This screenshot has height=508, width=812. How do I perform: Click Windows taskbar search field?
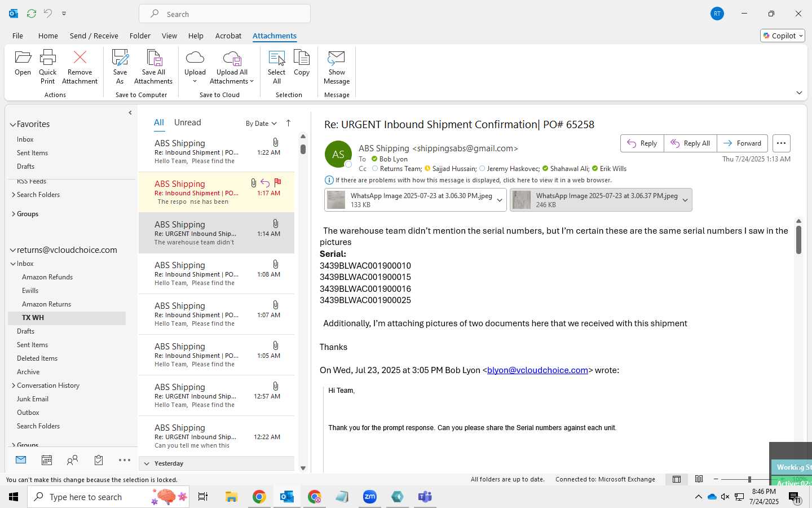pyautogui.click(x=108, y=497)
